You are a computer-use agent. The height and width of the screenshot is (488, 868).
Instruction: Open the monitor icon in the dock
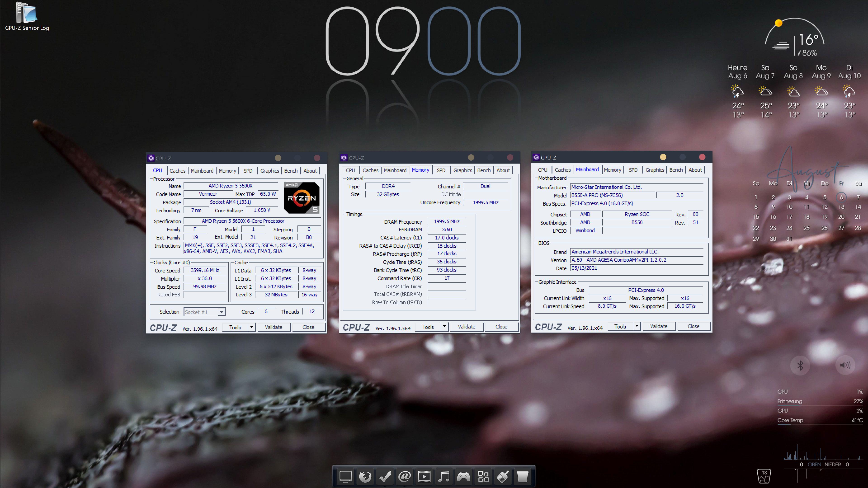[345, 476]
